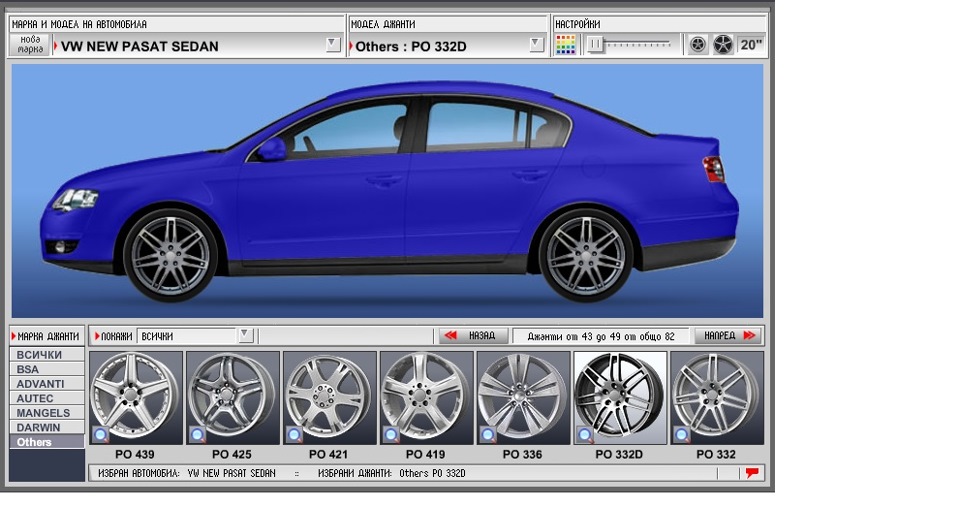Select the PO 332 wheel thumbnail
The image size is (960, 507).
[716, 395]
